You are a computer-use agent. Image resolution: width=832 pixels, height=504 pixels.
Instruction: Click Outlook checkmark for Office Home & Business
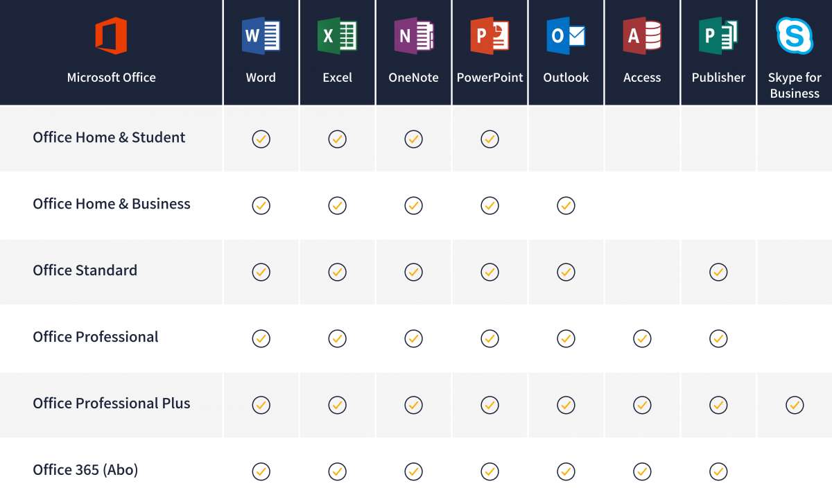pos(566,206)
